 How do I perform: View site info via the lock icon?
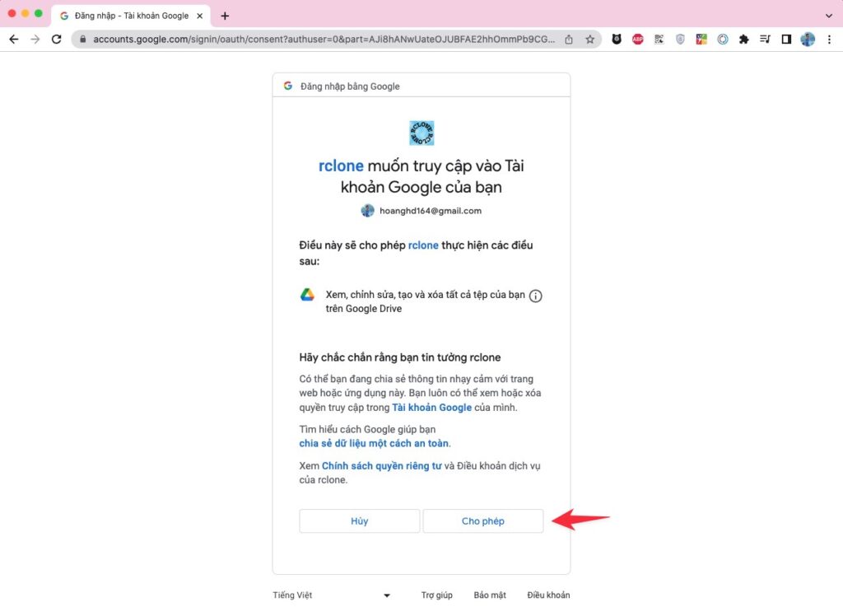[83, 40]
